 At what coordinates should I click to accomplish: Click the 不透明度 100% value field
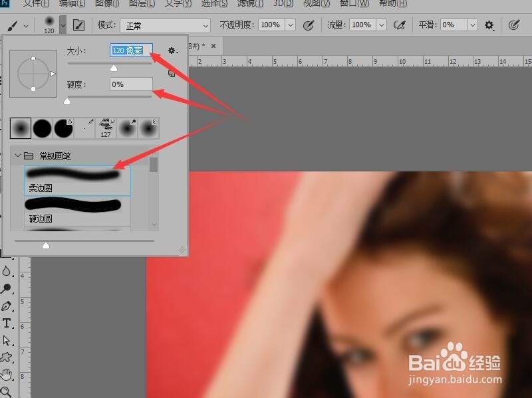(271, 25)
